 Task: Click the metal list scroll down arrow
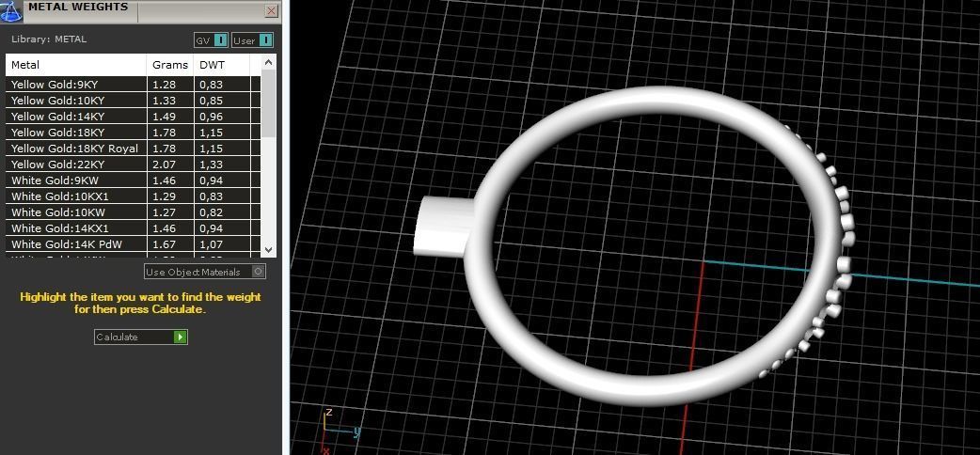pyautogui.click(x=268, y=249)
